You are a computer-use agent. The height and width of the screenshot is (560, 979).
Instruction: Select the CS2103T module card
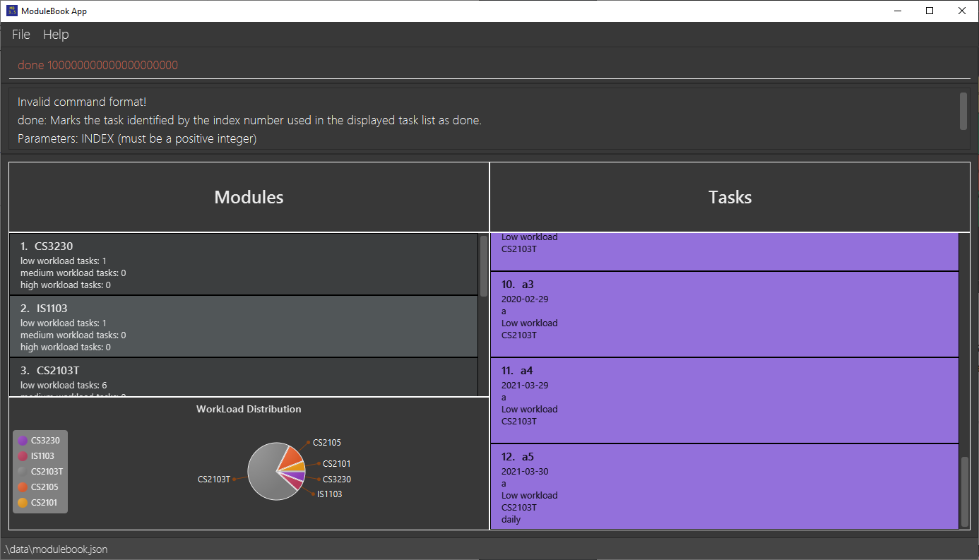point(244,377)
